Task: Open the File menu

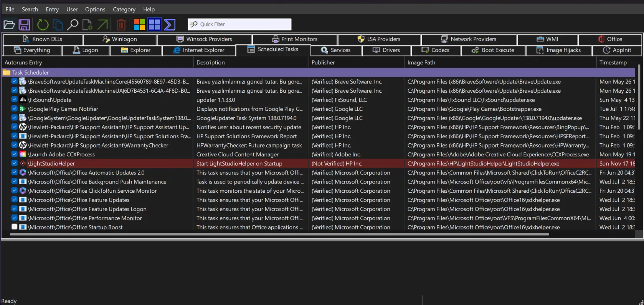Action: (10, 9)
